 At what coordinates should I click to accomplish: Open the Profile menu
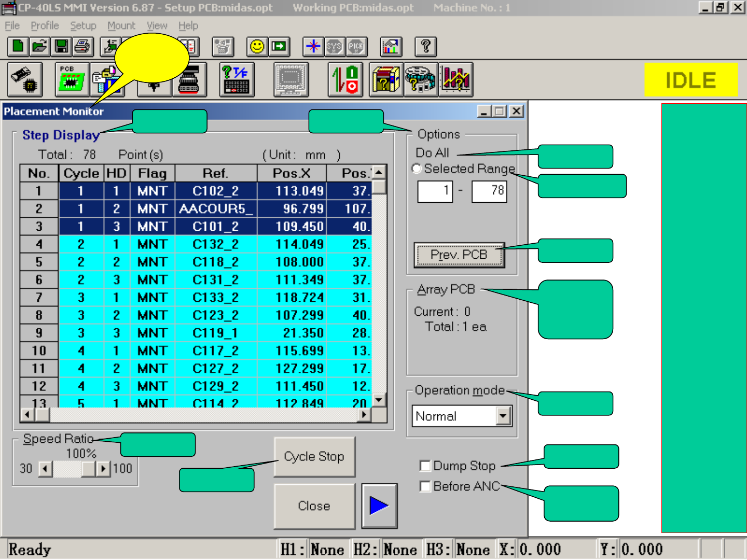(x=45, y=25)
